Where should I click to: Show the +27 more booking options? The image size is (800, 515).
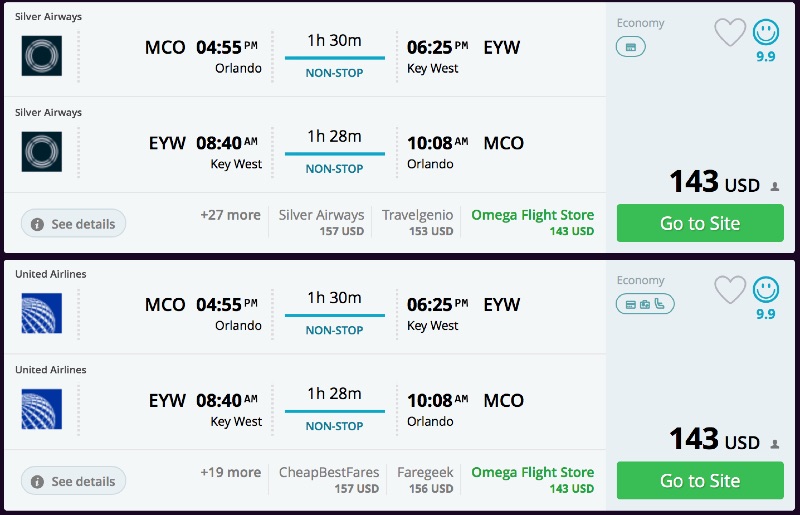(230, 215)
